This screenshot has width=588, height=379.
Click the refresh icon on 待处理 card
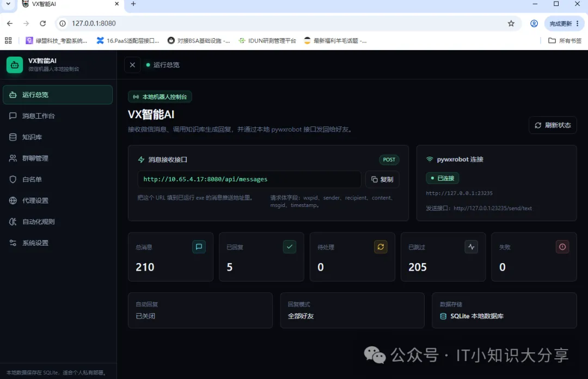point(381,247)
